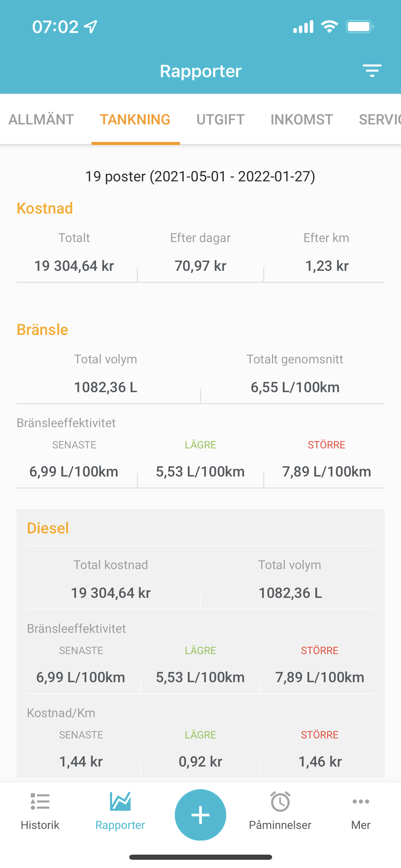
Task: Open the Mer three-dots icon
Action: [x=361, y=801]
